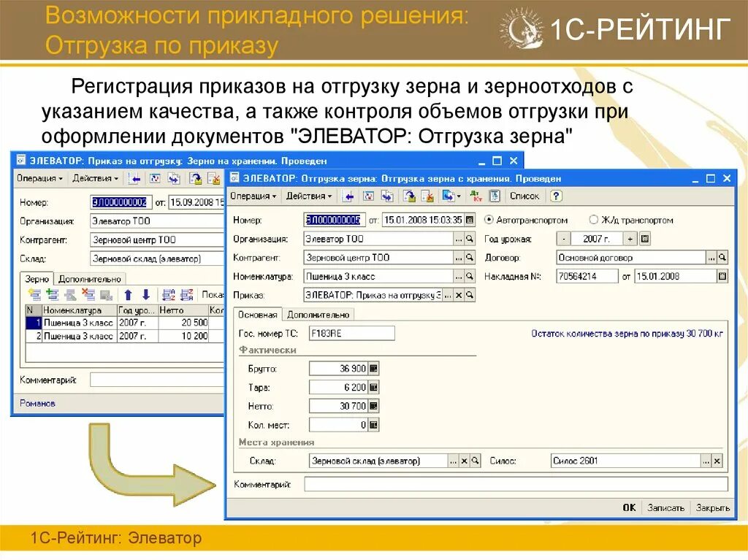
Task: Click the post document icon in Приказ на отгрузку toolbar
Action: click(196, 179)
